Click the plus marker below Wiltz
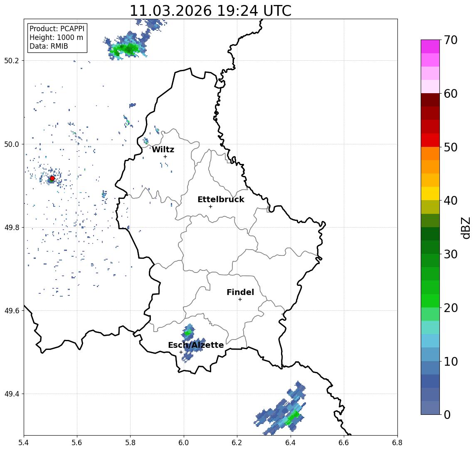Viewport: 476px width, 451px height. pyautogui.click(x=165, y=156)
